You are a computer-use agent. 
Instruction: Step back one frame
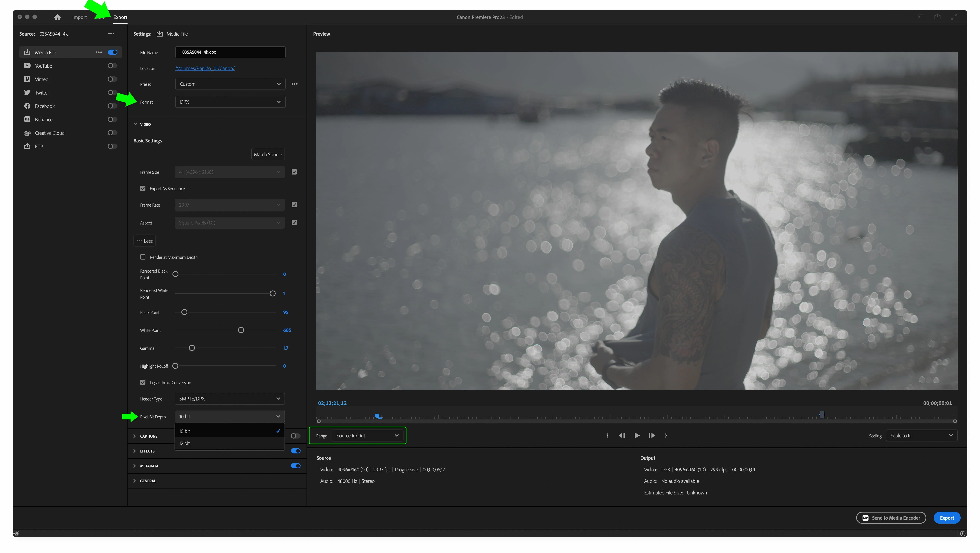pos(622,436)
